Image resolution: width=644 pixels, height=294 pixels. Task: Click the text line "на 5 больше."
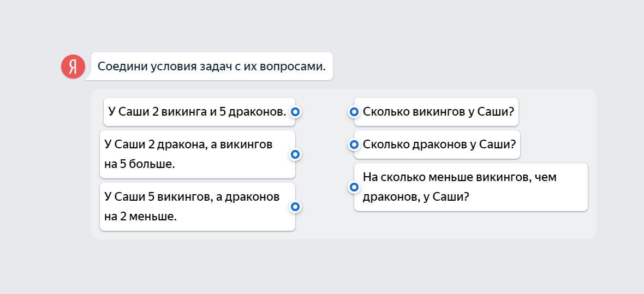tap(139, 164)
